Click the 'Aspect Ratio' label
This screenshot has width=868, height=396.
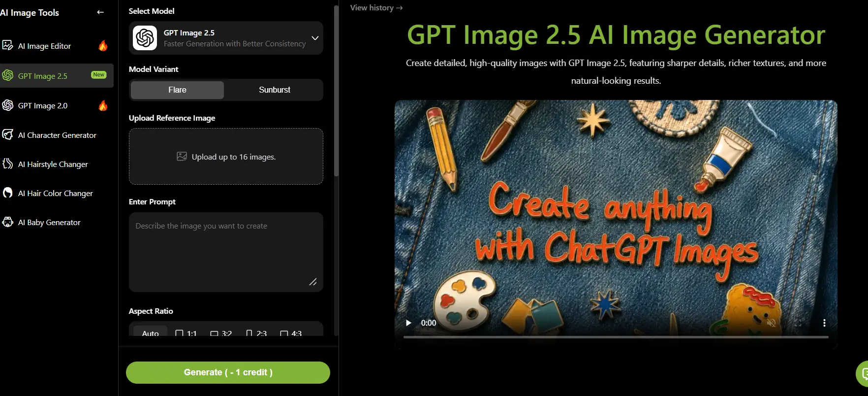tap(151, 311)
